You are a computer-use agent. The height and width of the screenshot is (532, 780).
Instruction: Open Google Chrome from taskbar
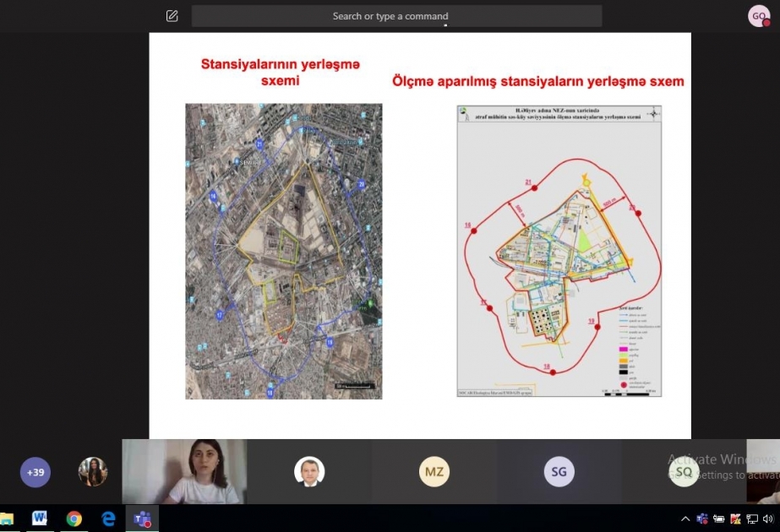coord(74,518)
